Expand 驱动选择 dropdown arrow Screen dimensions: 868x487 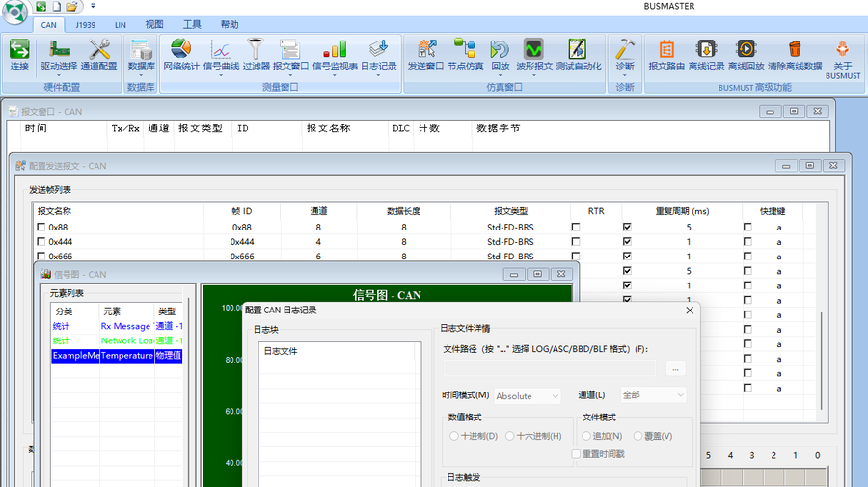tap(59, 74)
